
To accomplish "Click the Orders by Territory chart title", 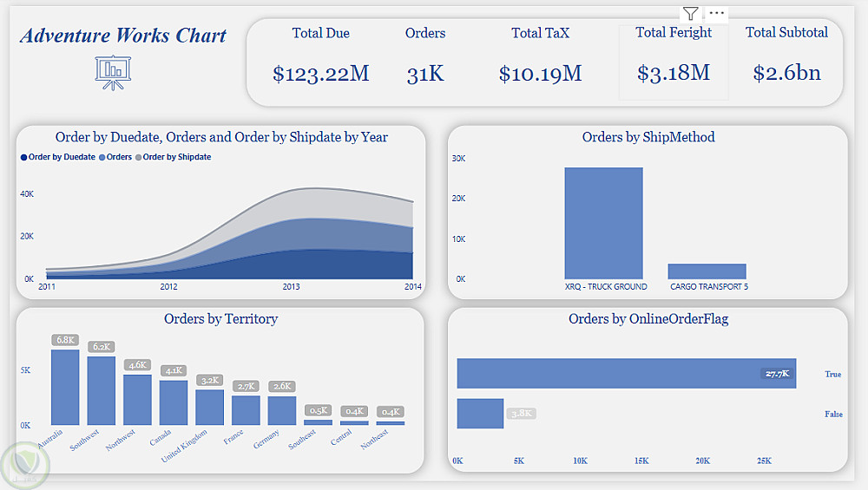I will tap(220, 319).
